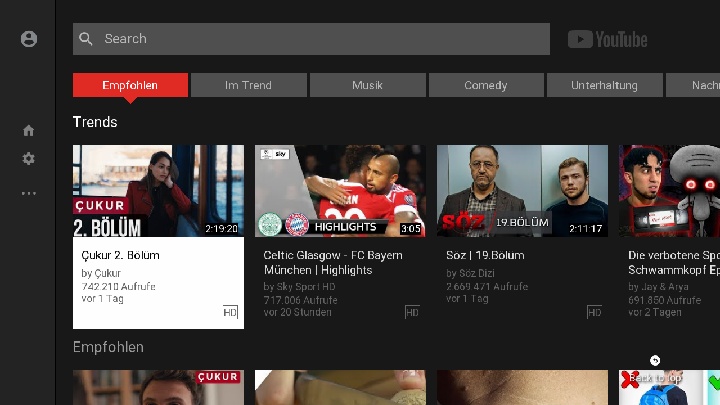The width and height of the screenshot is (720, 405).
Task: Select the Söz 19.Bölüm video thumbnail
Action: click(x=522, y=190)
